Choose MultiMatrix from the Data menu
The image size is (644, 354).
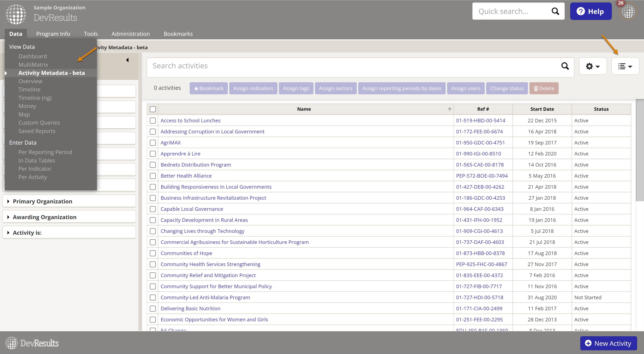pyautogui.click(x=33, y=65)
